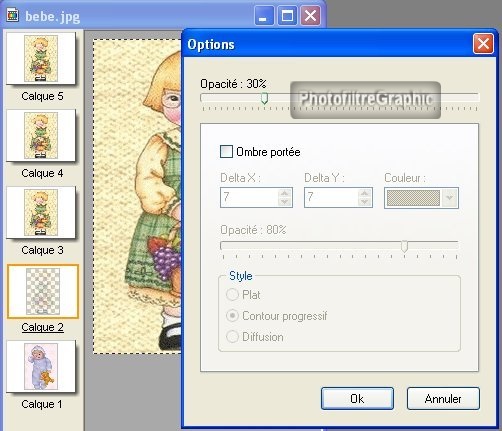Click the Annuler button
502x431 pixels.
point(443,399)
